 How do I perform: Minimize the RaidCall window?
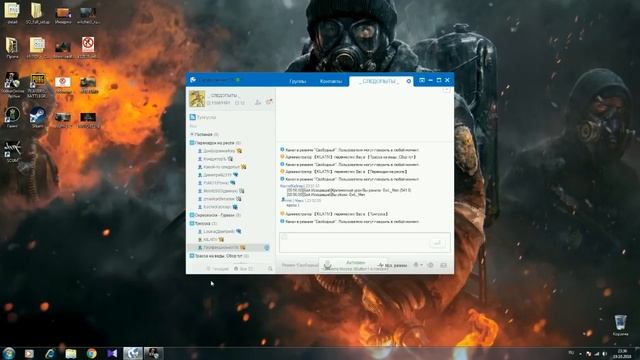431,80
